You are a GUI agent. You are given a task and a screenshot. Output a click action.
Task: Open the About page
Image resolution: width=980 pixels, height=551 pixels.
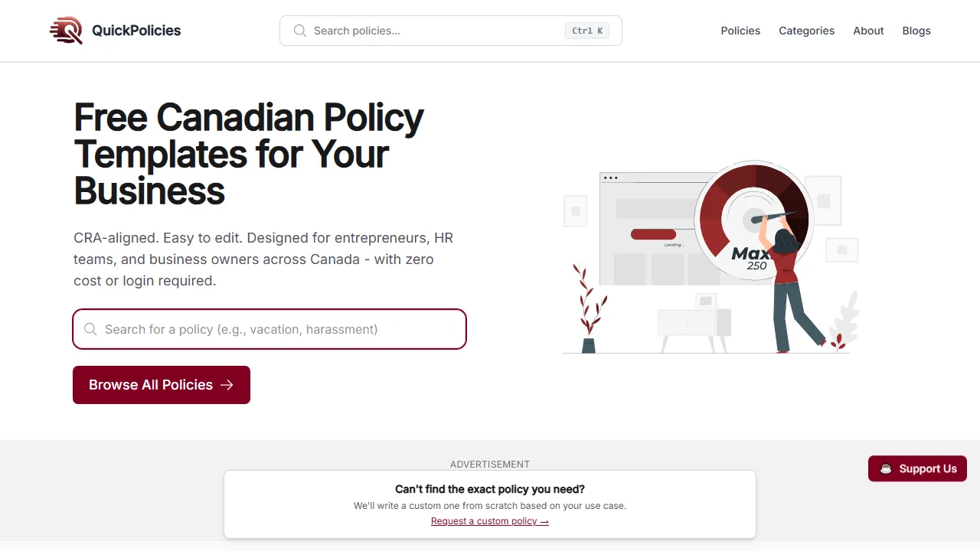pos(868,31)
